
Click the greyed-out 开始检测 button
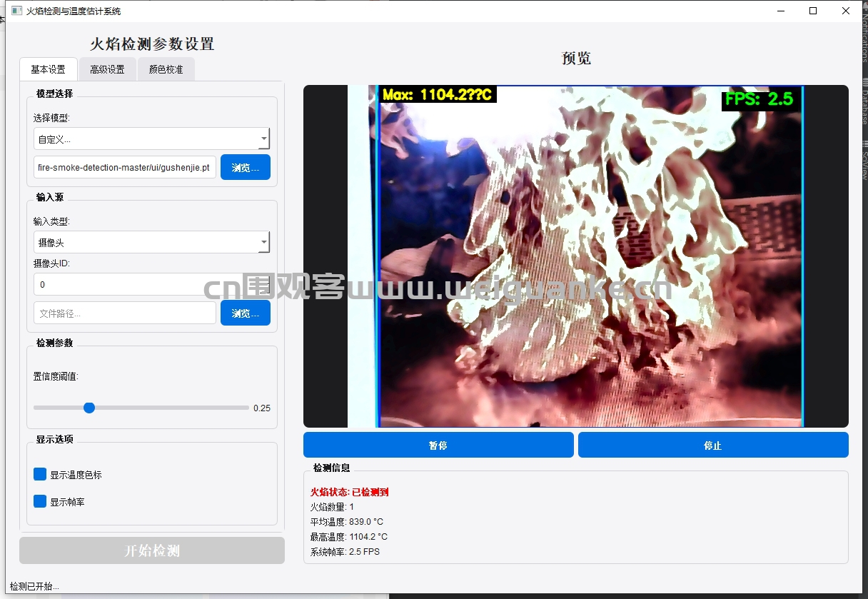pos(152,550)
